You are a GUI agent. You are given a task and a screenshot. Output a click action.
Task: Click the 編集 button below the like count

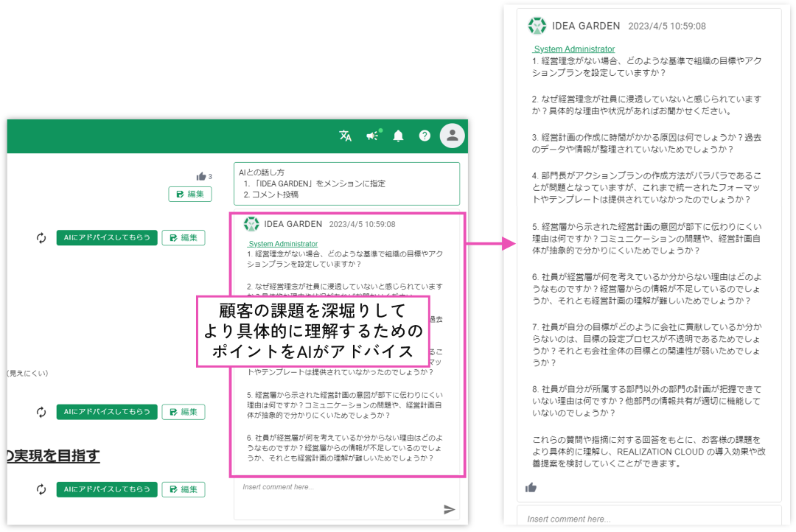pos(190,194)
